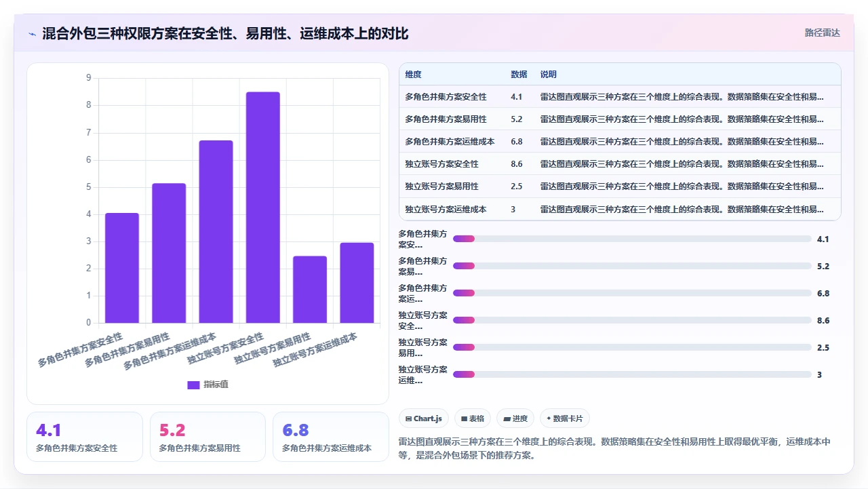This screenshot has height=489, width=868.
Task: Click value 8.6 in the table
Action: [517, 164]
